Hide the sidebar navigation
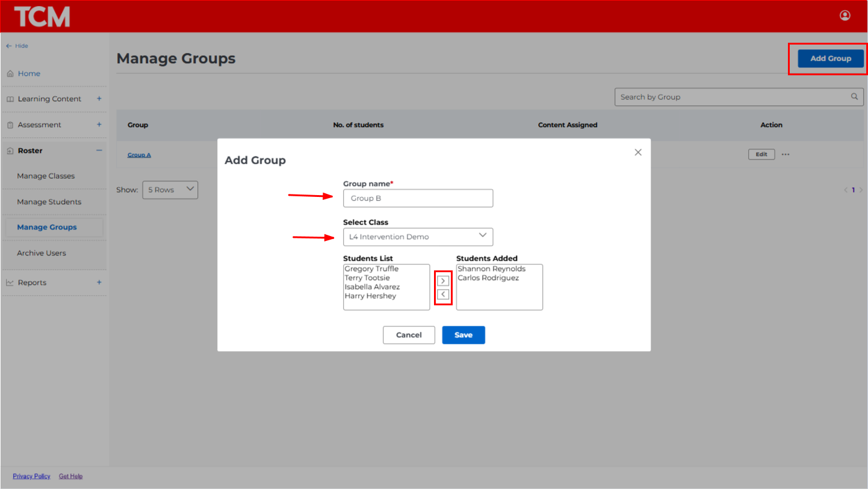 pyautogui.click(x=17, y=46)
